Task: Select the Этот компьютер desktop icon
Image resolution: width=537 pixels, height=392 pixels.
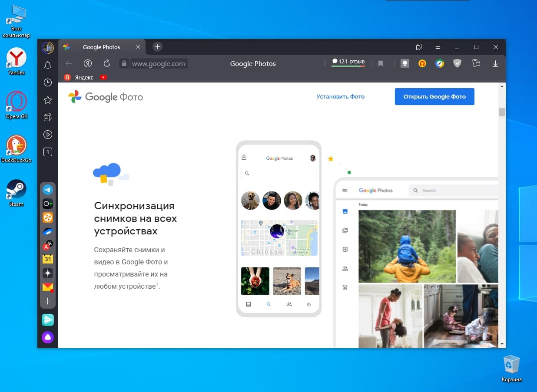Action: click(x=17, y=22)
